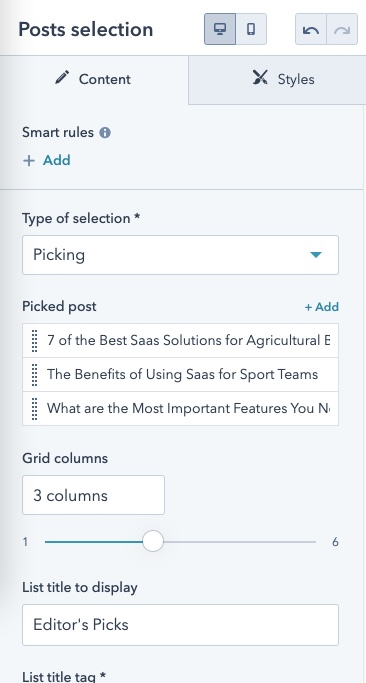Viewport: 366px width, 683px height.
Task: Select The Benefits of Using Saas post
Action: (x=180, y=374)
